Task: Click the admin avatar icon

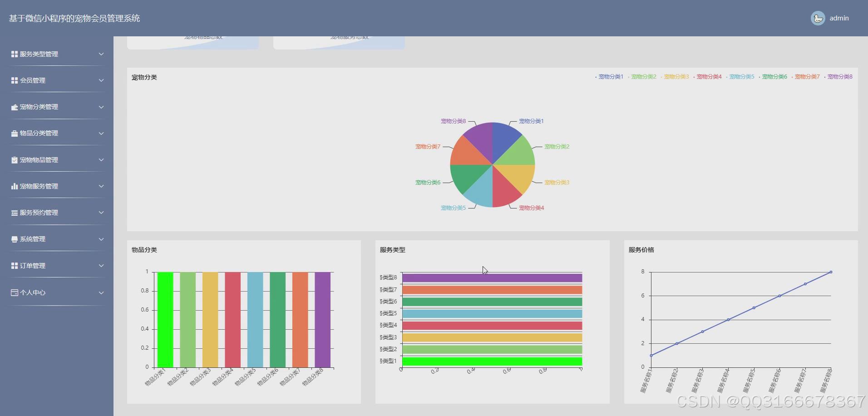Action: (x=818, y=18)
